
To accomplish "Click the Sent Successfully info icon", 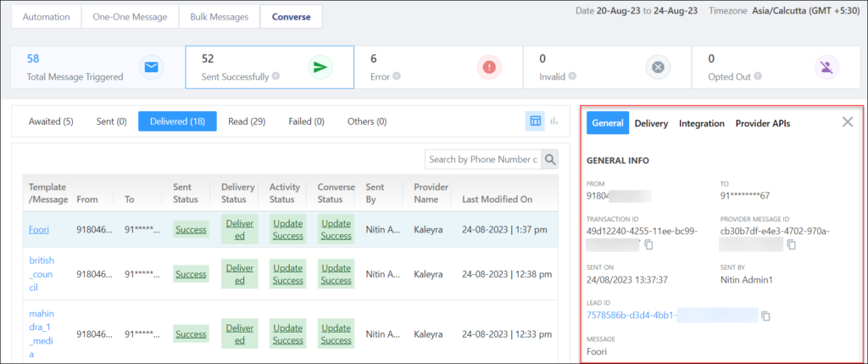I will [x=275, y=76].
